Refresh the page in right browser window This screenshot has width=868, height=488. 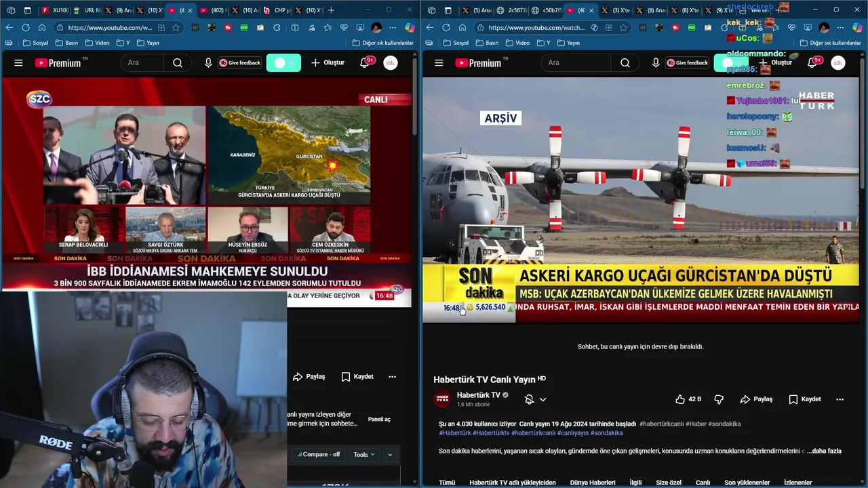[x=446, y=28]
